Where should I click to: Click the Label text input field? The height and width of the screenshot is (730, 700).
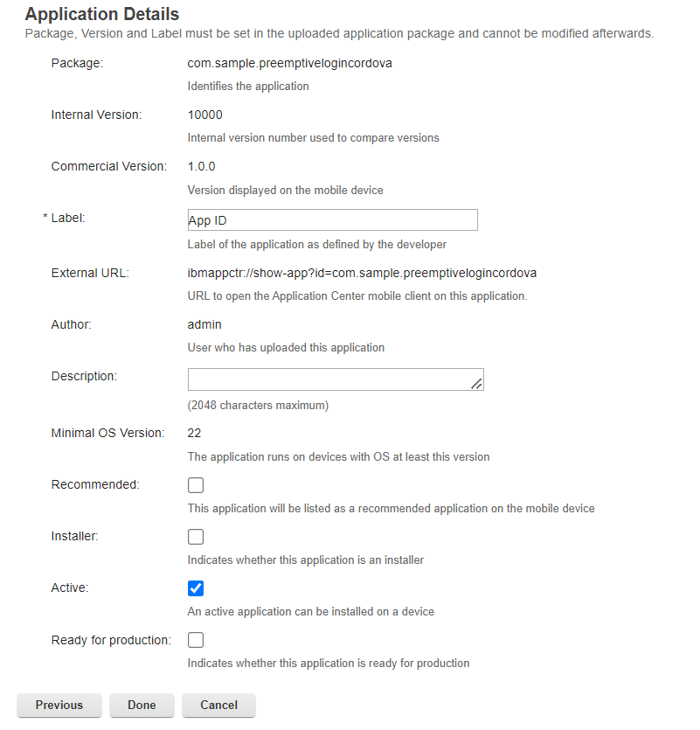coord(332,220)
